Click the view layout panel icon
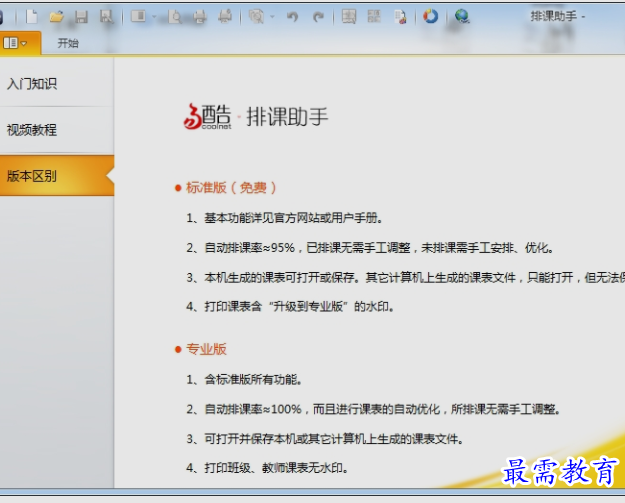 pyautogui.click(x=138, y=16)
